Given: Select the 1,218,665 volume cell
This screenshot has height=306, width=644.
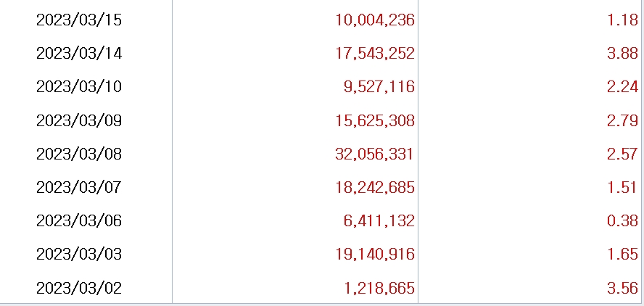Looking at the screenshot, I should pos(379,288).
